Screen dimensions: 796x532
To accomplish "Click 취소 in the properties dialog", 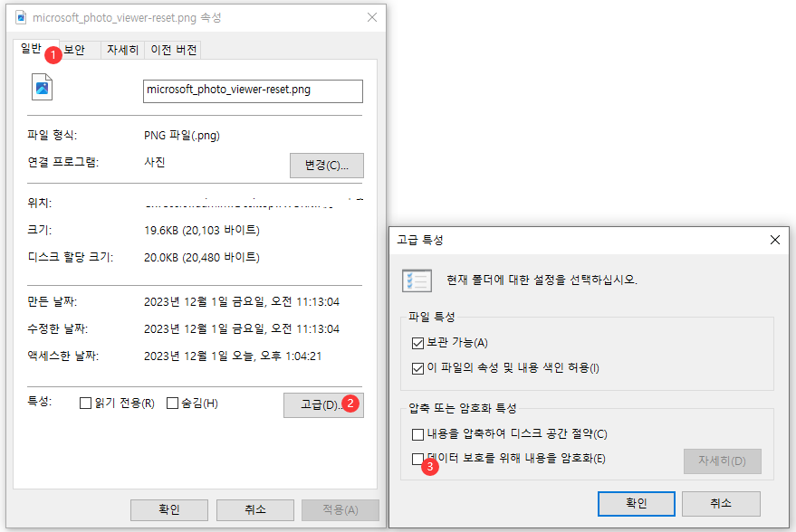I will pyautogui.click(x=254, y=509).
